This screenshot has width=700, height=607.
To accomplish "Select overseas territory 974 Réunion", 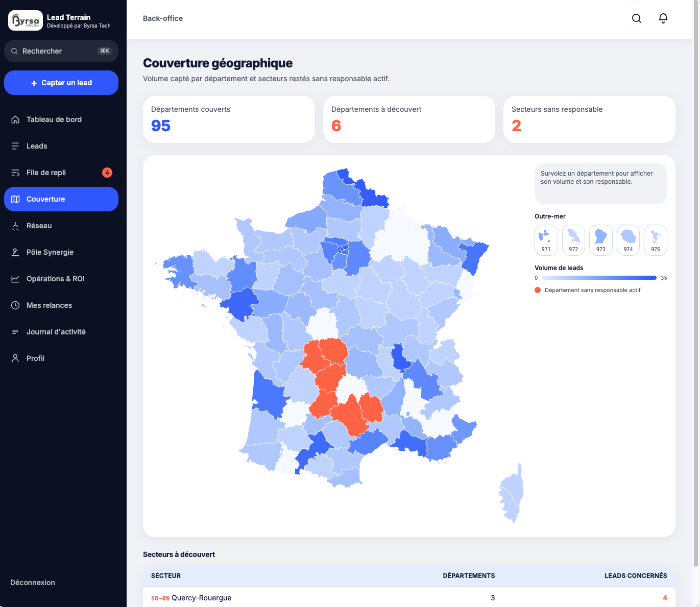I will 628,240.
